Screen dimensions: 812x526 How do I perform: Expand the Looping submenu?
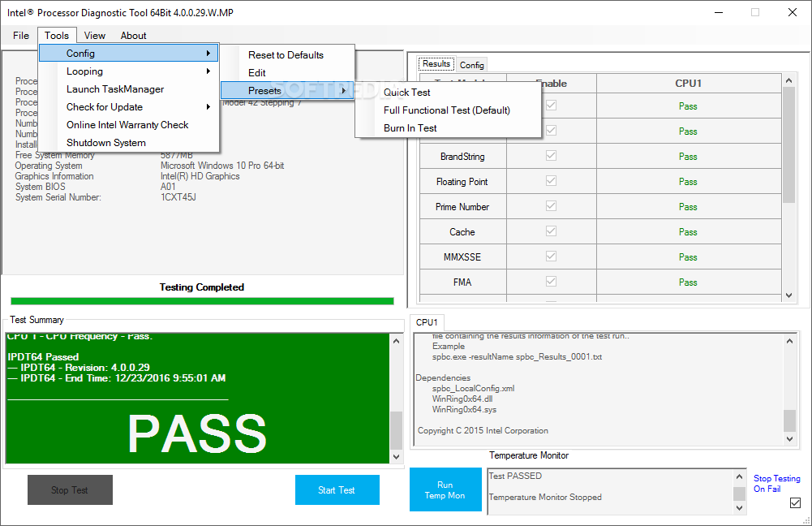(128, 71)
